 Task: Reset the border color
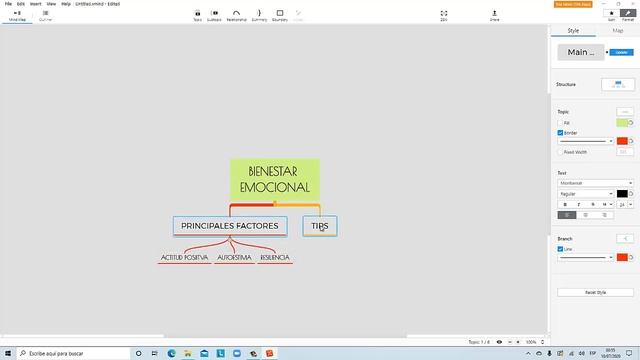click(631, 141)
